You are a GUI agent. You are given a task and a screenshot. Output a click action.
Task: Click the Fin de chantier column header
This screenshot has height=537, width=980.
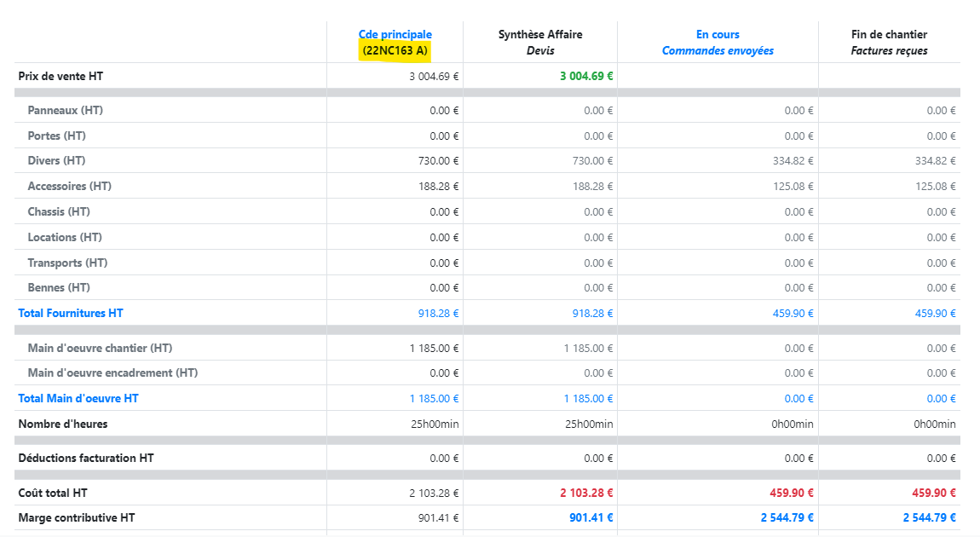(x=889, y=35)
